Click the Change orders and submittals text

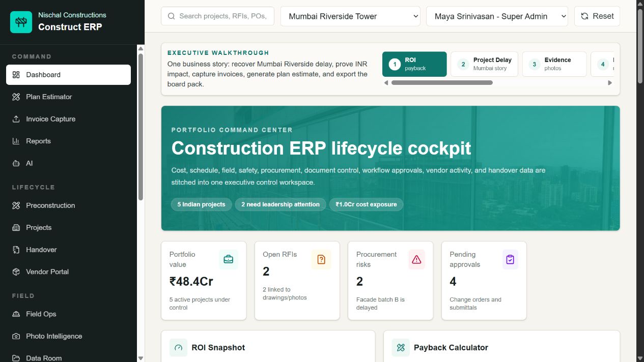point(475,304)
